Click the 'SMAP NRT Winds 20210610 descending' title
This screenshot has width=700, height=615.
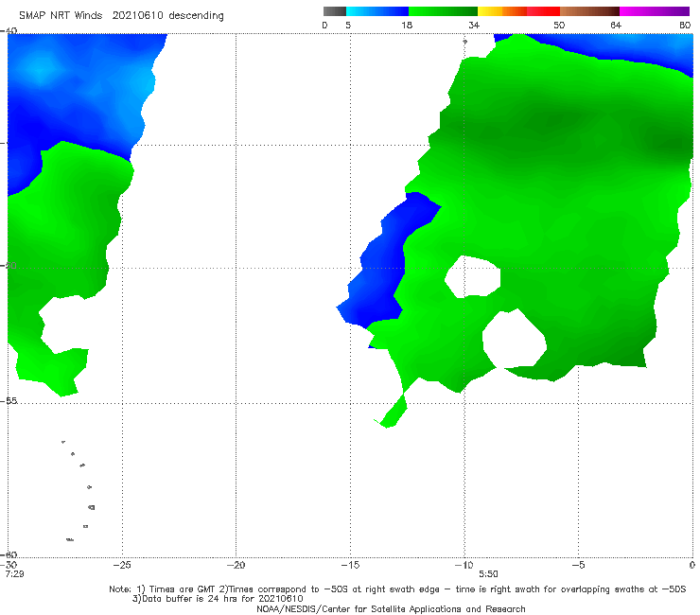pos(121,16)
